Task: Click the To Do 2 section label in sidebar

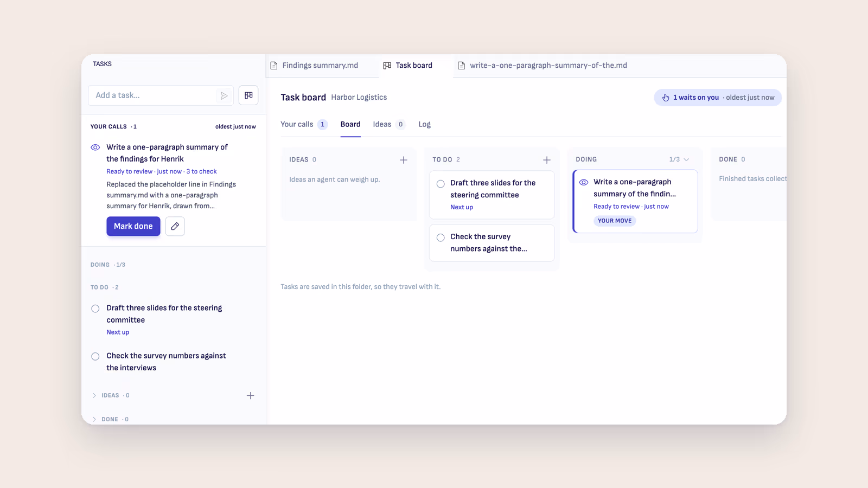Action: (x=104, y=287)
